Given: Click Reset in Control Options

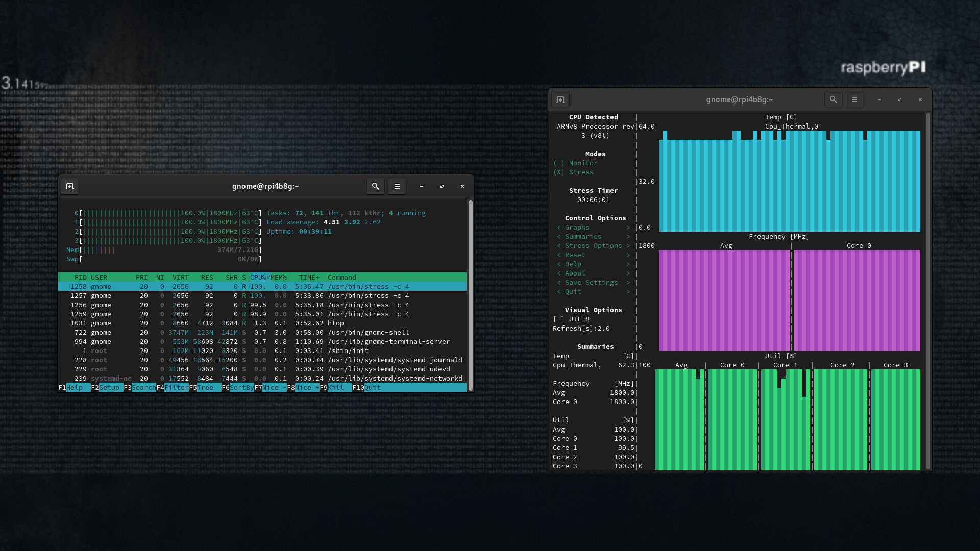Looking at the screenshot, I should [x=594, y=255].
